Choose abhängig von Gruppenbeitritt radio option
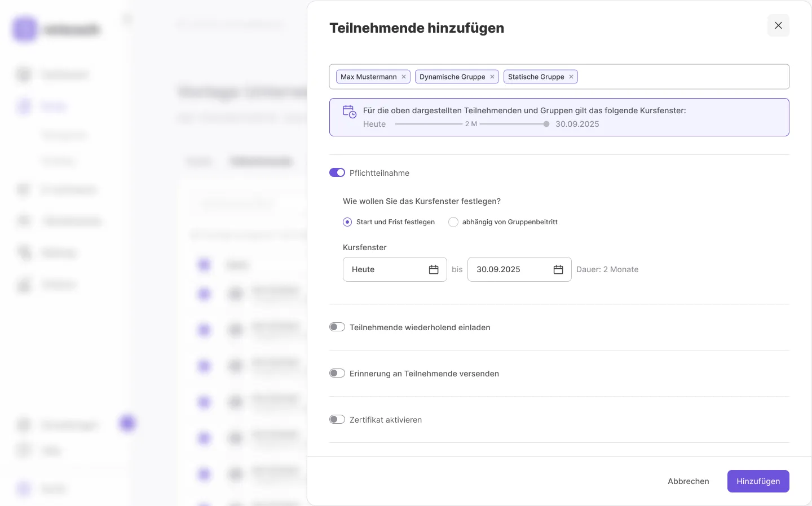 [x=453, y=222]
